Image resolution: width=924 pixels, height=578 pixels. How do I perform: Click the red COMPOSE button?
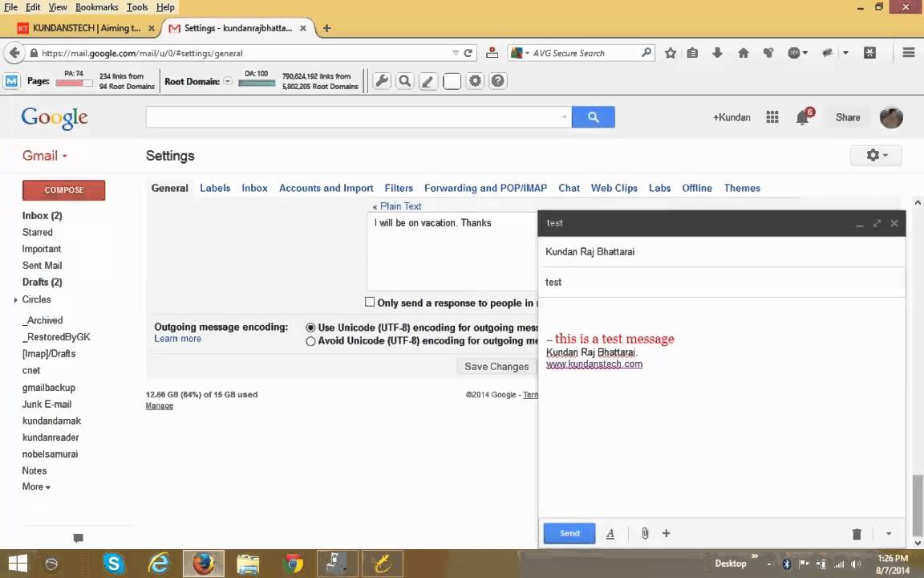coord(63,190)
